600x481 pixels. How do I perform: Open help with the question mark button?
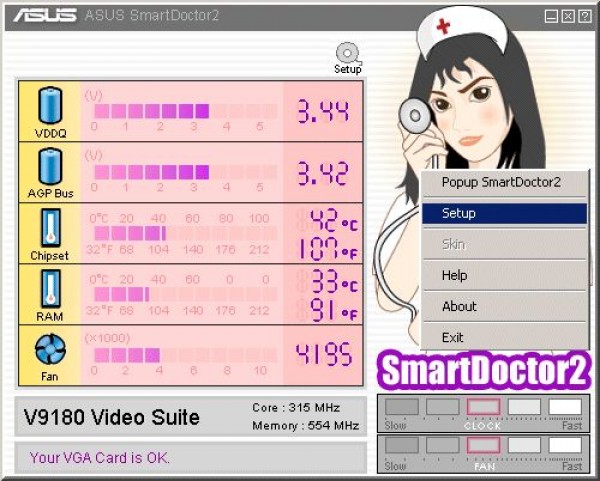point(585,16)
